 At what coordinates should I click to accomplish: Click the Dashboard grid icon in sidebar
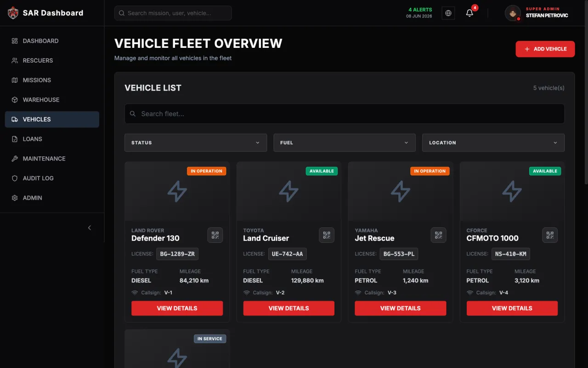click(15, 41)
